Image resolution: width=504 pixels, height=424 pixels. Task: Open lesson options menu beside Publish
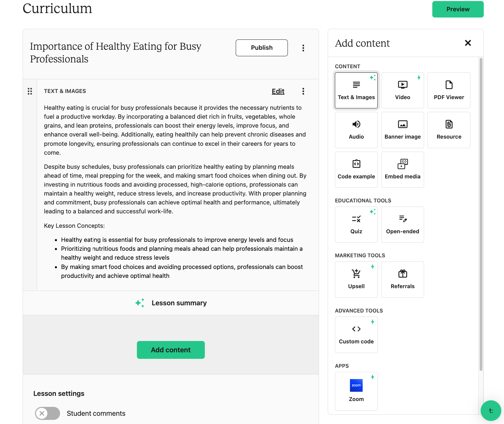[303, 48]
